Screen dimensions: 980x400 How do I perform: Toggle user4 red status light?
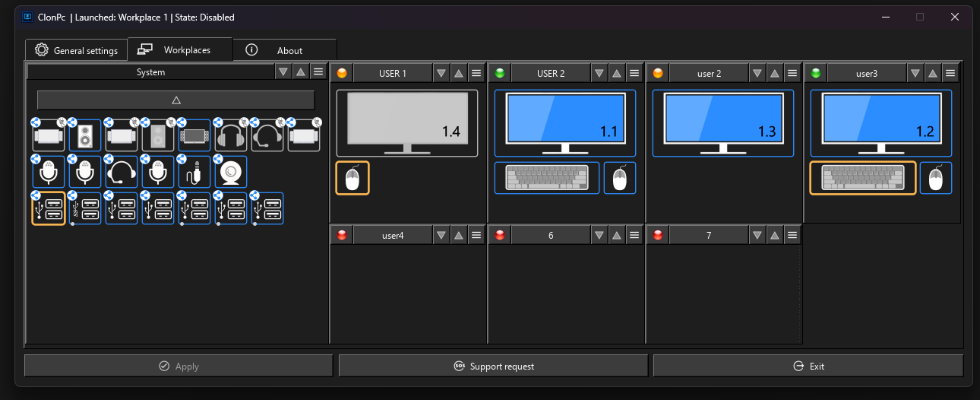[342, 236]
